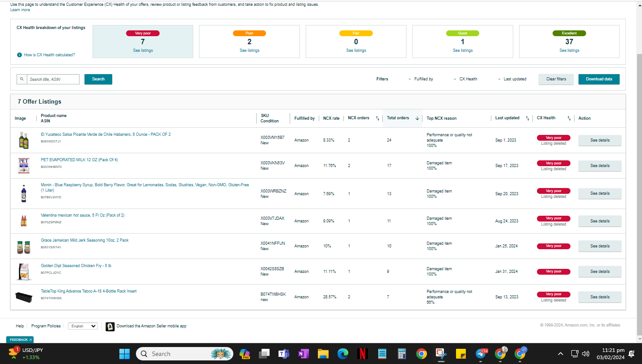The width and height of the screenshot is (642, 364).
Task: Open Copilot from the taskbar
Action: pyautogui.click(x=245, y=354)
